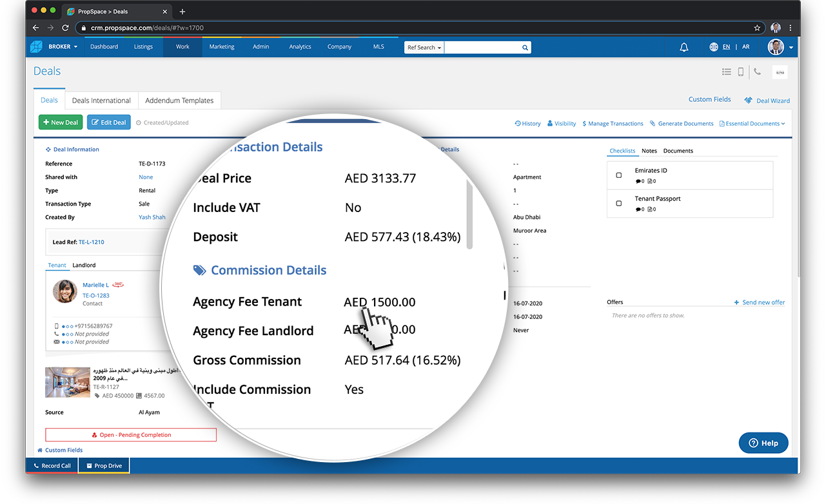Open the Deals International tab
826x504 pixels.
pyautogui.click(x=101, y=101)
